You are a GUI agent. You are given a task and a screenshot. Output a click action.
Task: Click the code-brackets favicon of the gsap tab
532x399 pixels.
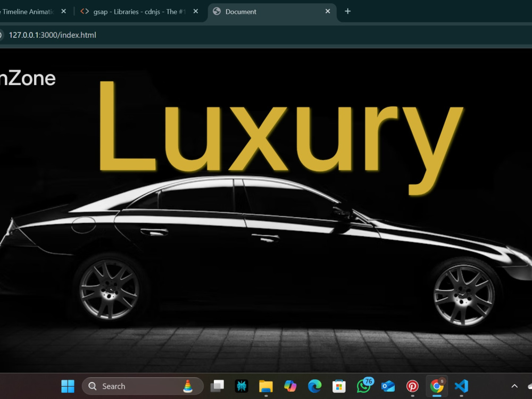(x=85, y=11)
